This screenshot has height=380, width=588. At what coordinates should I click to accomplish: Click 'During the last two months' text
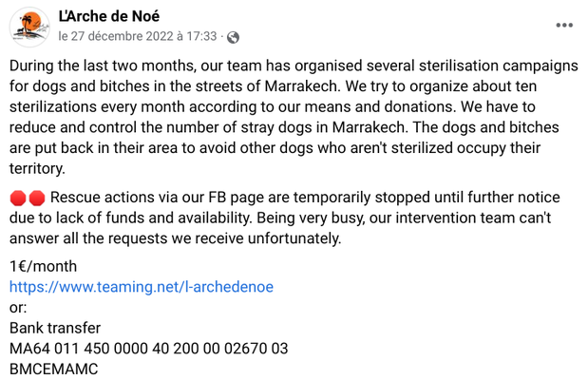pos(102,66)
